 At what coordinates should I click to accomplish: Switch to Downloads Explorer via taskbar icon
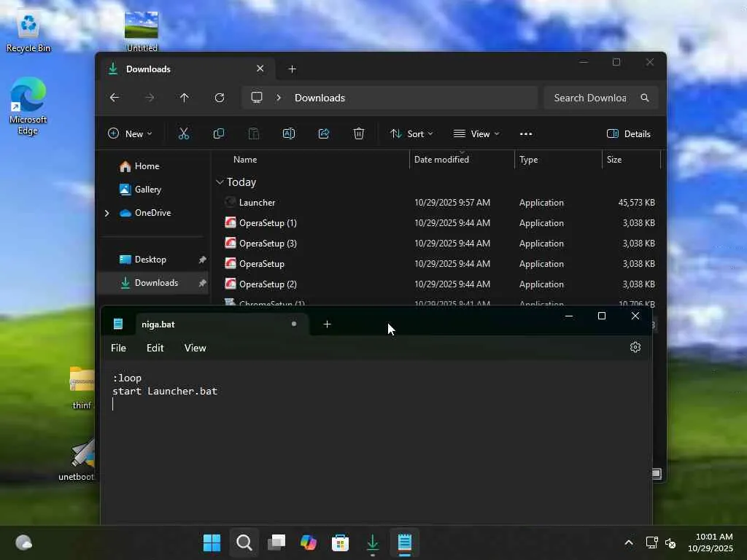pyautogui.click(x=373, y=542)
